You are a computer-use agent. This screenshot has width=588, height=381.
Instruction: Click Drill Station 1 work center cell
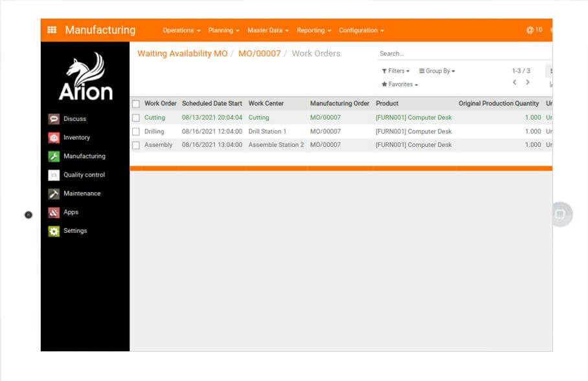(267, 131)
